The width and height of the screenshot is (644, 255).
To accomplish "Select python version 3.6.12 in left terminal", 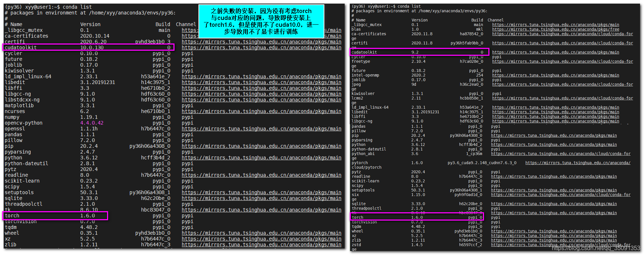I will coord(89,158).
